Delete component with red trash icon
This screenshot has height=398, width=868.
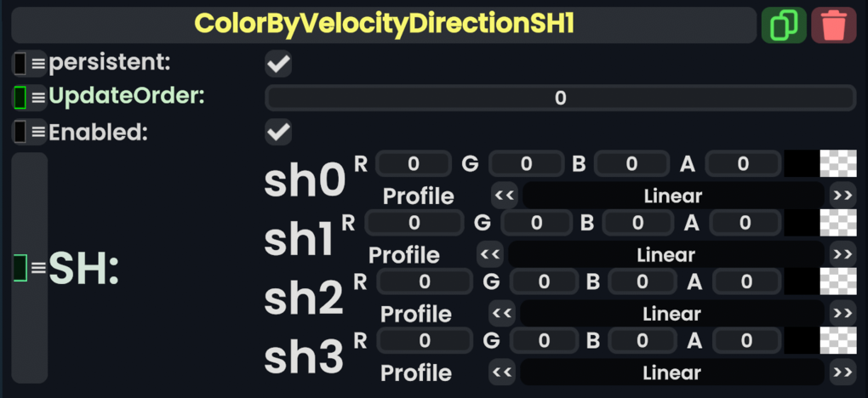[833, 25]
